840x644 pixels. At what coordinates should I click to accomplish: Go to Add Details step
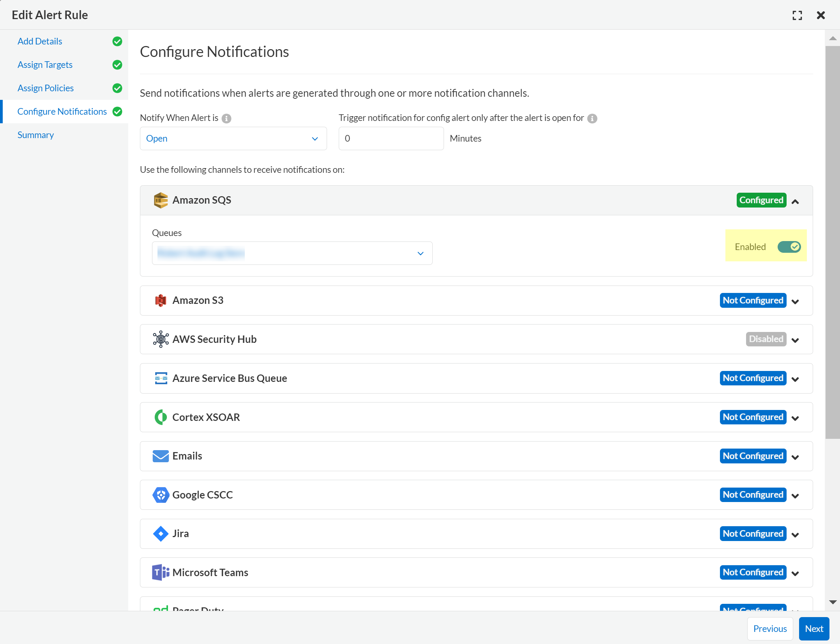(40, 41)
